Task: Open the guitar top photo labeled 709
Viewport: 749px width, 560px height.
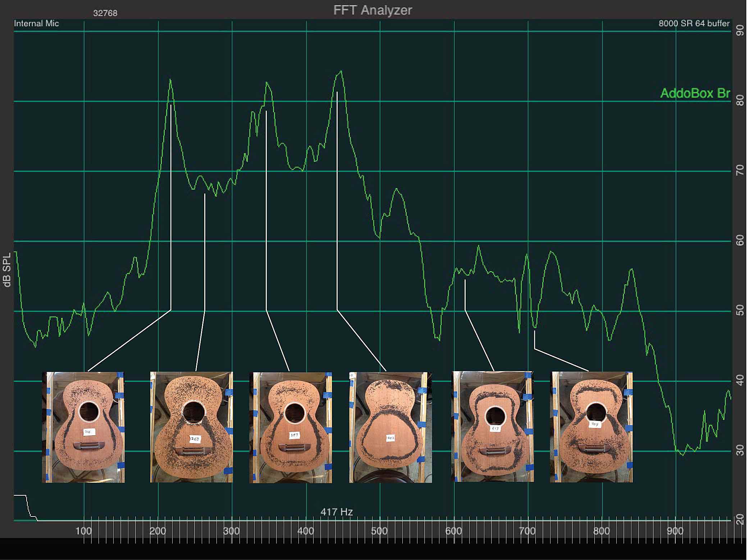Action: pyautogui.click(x=591, y=427)
